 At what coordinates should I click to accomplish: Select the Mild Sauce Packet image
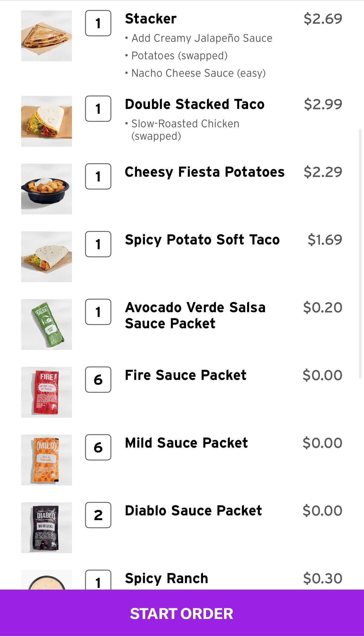[47, 460]
